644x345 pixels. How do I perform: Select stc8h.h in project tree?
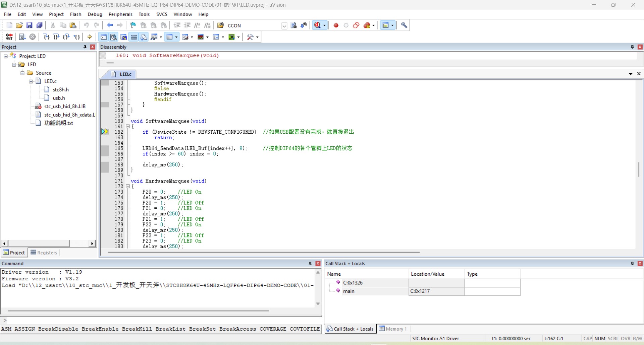click(x=61, y=89)
